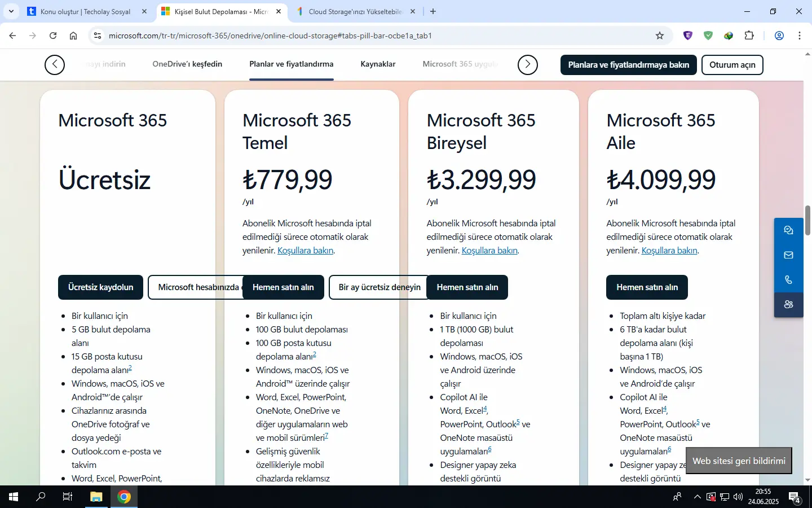Click the ₺3.299,99 price text
812x508 pixels.
pos(482,180)
